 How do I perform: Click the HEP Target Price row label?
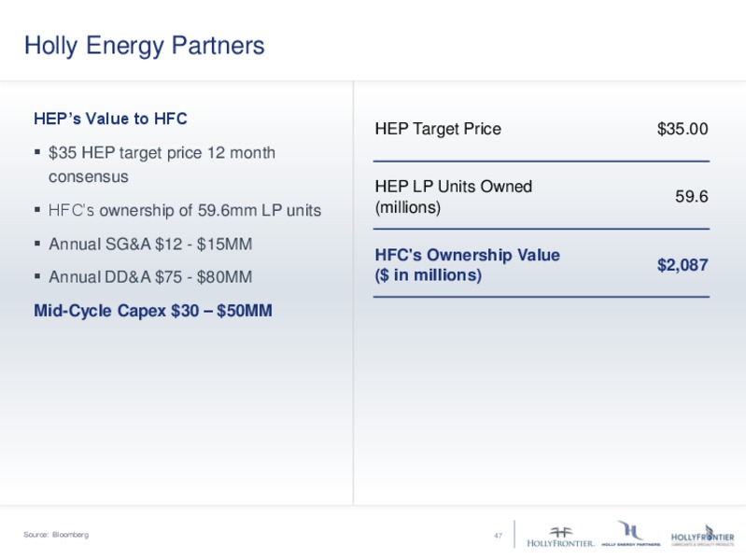438,129
